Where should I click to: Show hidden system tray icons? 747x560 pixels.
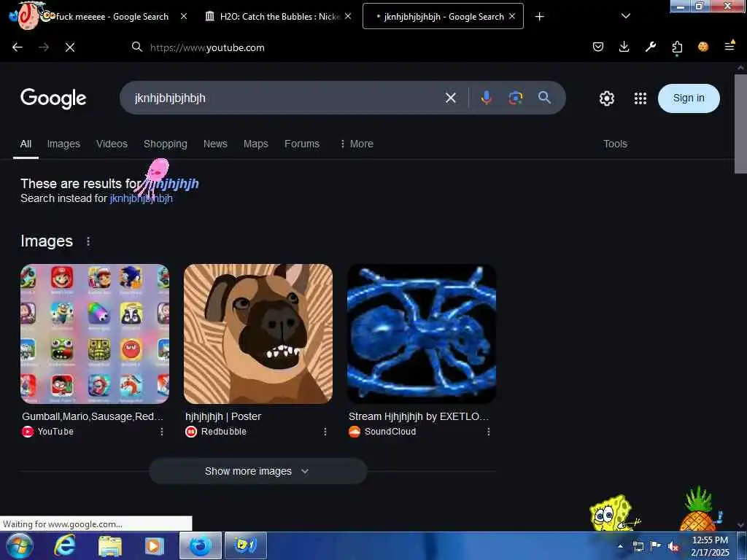click(x=620, y=546)
